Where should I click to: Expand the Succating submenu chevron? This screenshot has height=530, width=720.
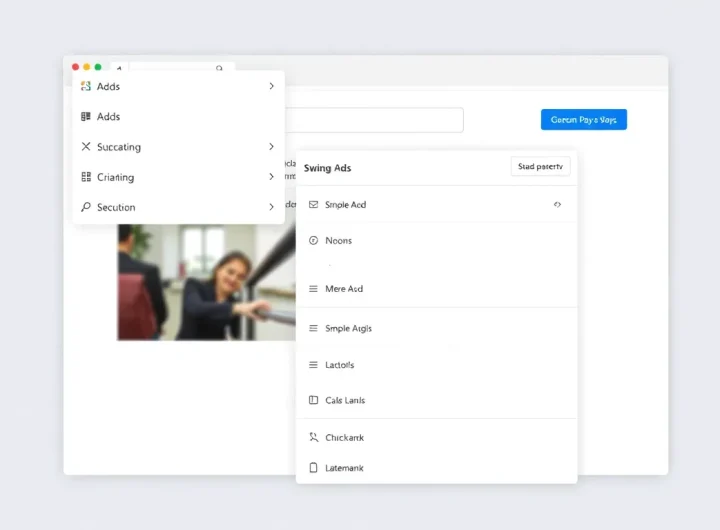271,147
